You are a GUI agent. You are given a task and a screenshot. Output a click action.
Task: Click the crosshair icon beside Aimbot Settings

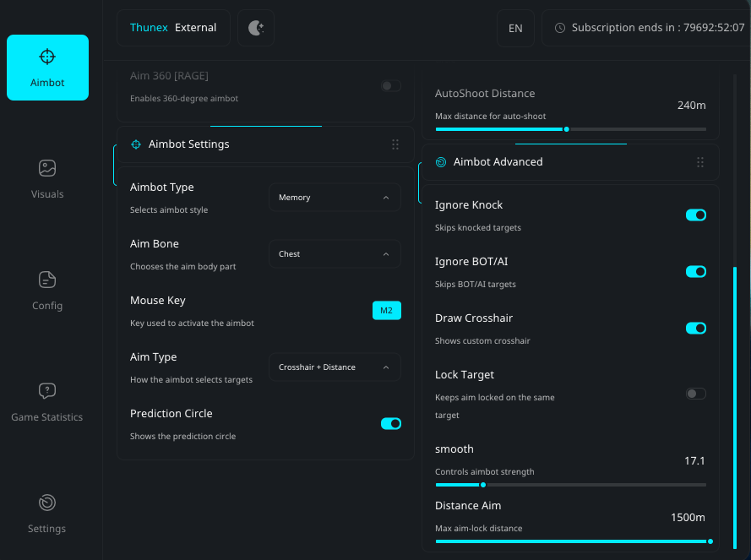pos(136,144)
